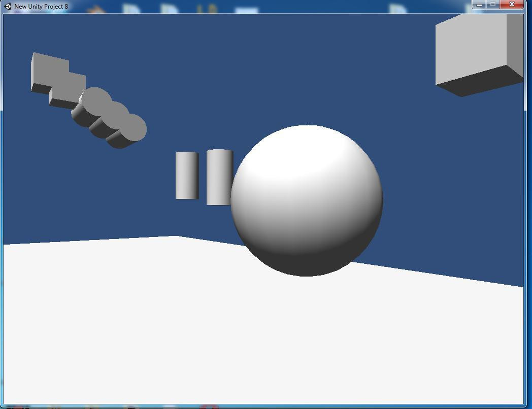Click the standing cylinder farthest from the sphere
Viewport: 532px width, 409px height.
pyautogui.click(x=187, y=176)
